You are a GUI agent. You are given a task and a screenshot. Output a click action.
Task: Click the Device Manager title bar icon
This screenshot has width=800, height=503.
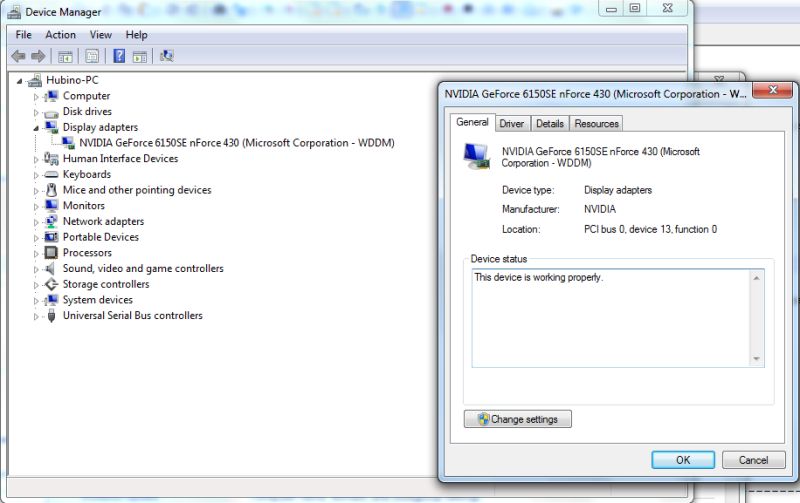click(14, 12)
